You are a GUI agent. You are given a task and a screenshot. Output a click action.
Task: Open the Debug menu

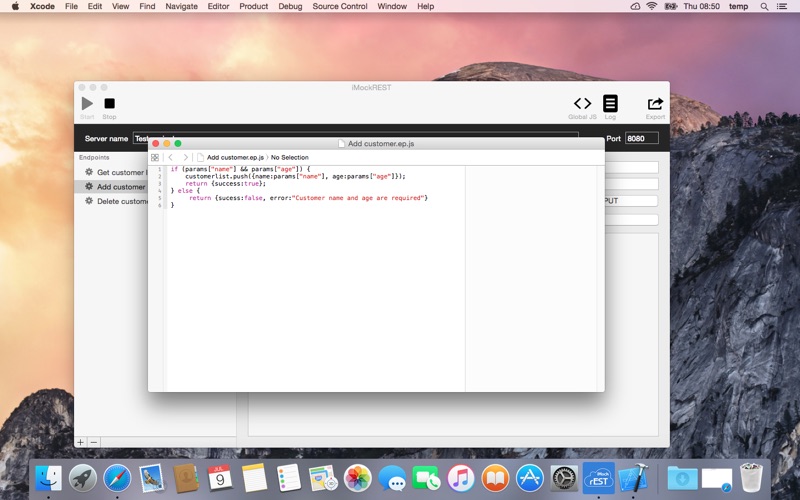tap(290, 6)
